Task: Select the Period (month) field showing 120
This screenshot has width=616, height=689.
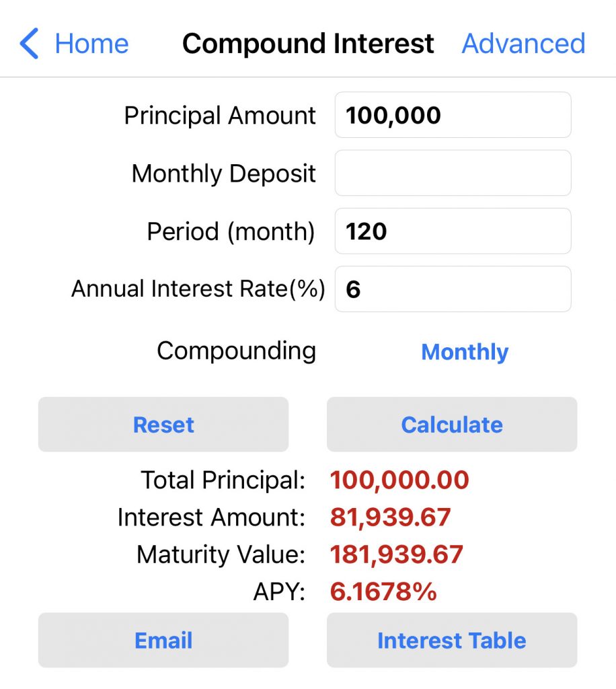Action: pos(453,231)
